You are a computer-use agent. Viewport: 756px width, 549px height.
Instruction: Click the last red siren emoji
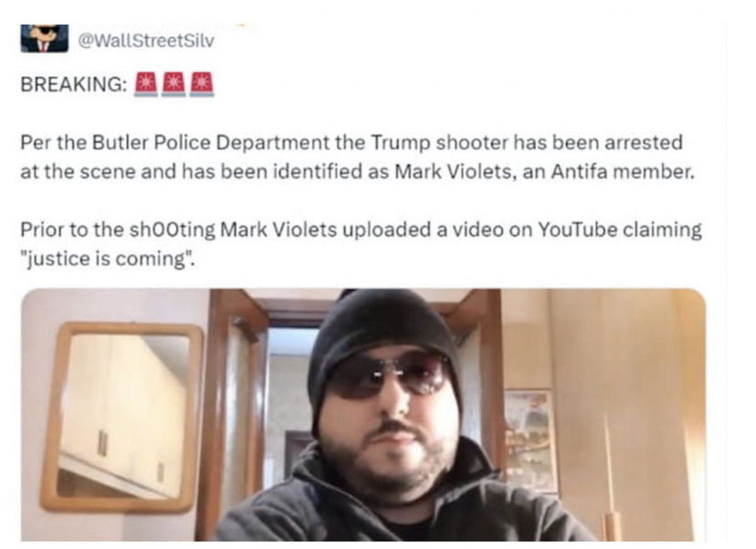tap(202, 84)
